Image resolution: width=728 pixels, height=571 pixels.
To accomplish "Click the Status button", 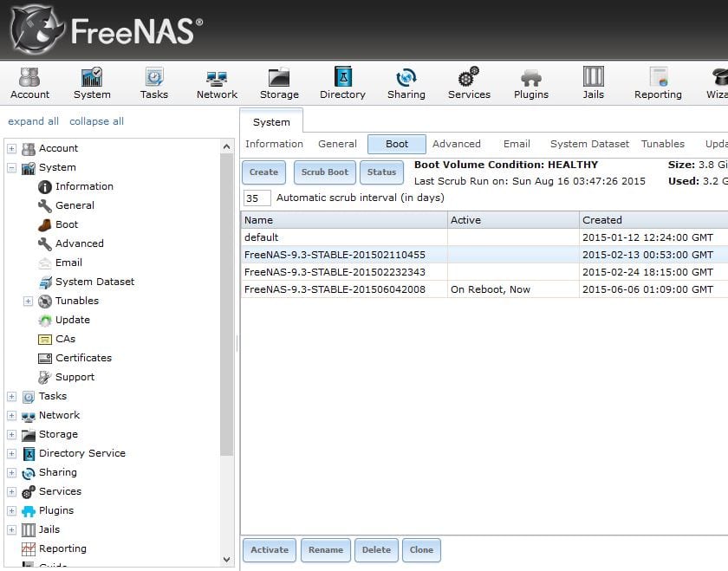I will point(381,172).
